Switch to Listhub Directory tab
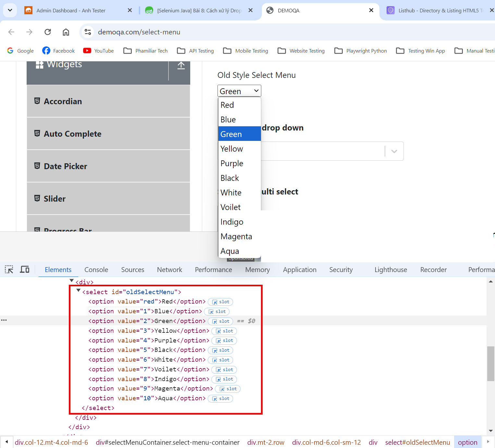The height and width of the screenshot is (448, 495). (438, 10)
